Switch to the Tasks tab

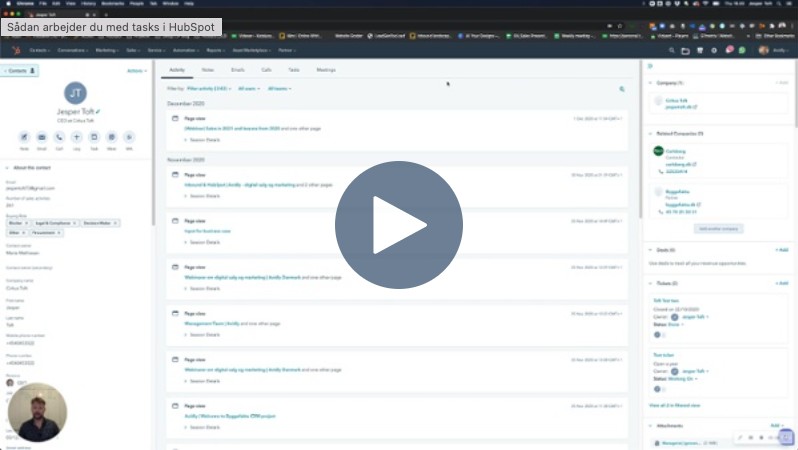293,70
